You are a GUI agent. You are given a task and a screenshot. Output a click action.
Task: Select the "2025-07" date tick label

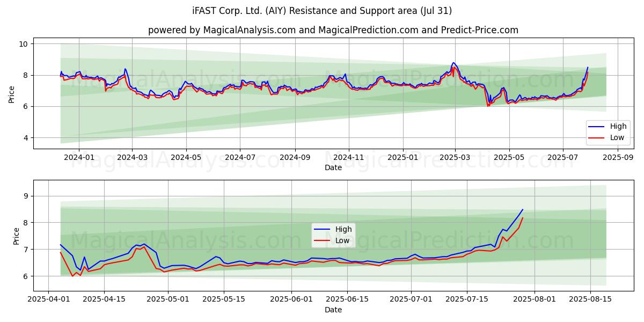pyautogui.click(x=563, y=158)
